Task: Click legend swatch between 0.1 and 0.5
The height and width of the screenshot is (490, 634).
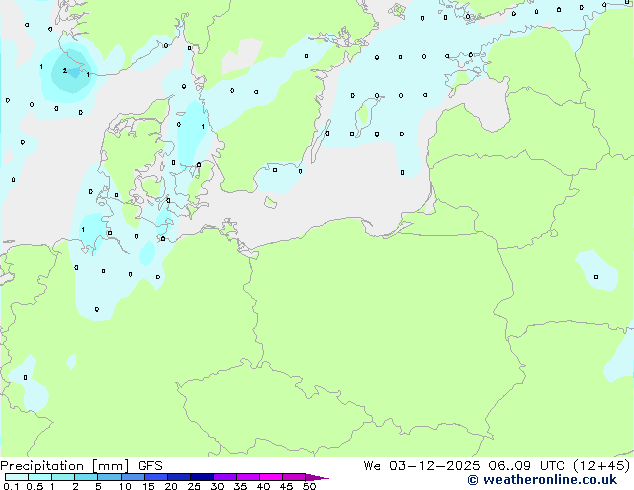Action: tap(17, 477)
